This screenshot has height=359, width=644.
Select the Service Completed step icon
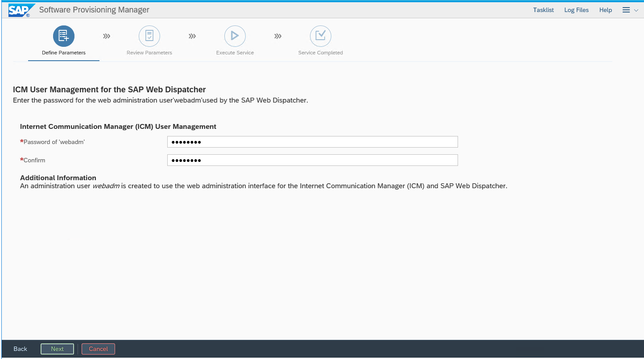pos(321,36)
